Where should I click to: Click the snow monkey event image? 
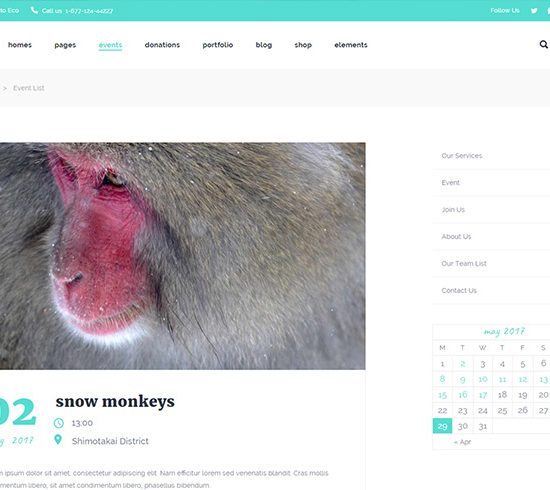(x=182, y=256)
